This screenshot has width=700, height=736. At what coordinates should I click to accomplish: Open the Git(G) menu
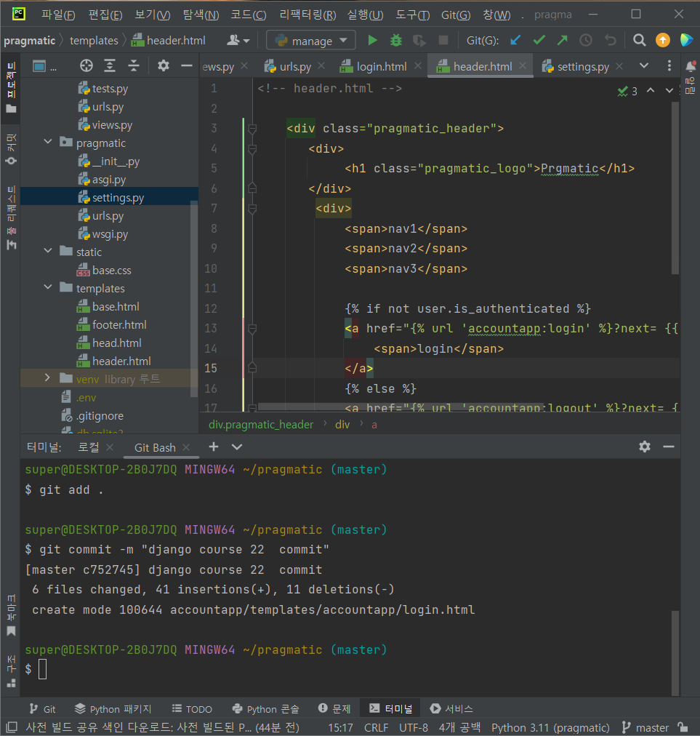(x=455, y=15)
